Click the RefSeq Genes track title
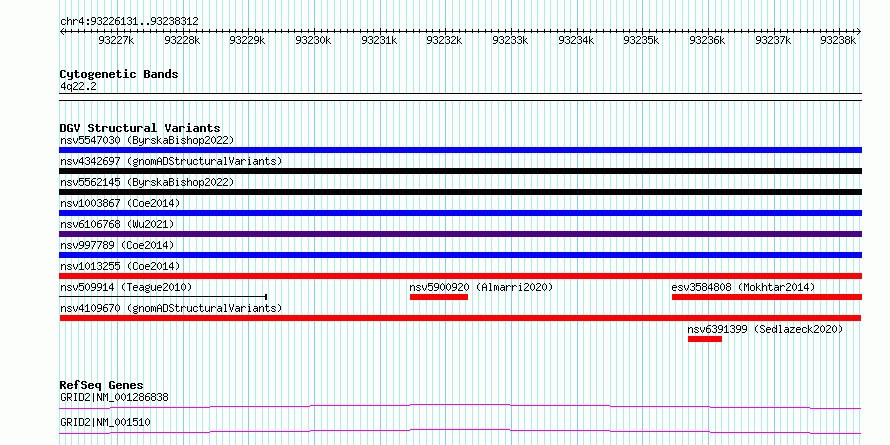 click(102, 385)
